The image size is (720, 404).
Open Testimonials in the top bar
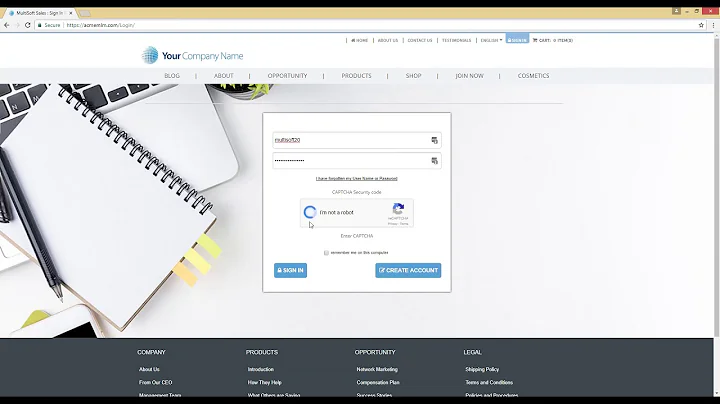pyautogui.click(x=456, y=40)
